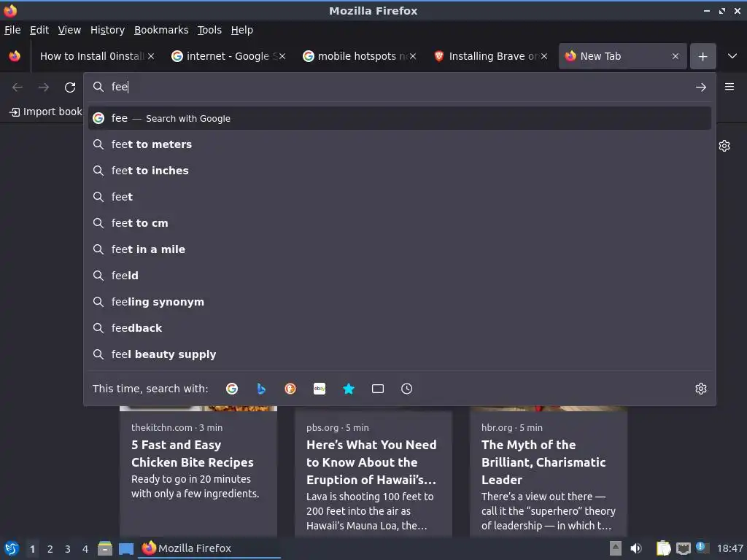
Task: Open the Bookmarks menu
Action: pos(161,30)
